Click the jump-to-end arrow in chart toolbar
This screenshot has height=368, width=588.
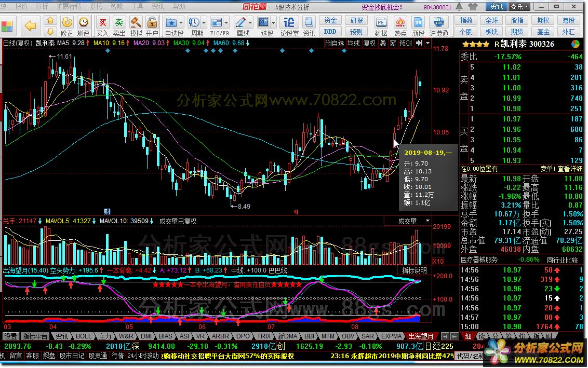(419, 44)
